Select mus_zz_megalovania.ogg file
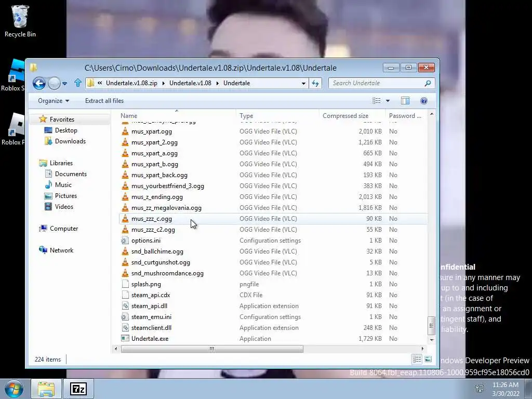This screenshot has width=532, height=399. click(x=166, y=208)
